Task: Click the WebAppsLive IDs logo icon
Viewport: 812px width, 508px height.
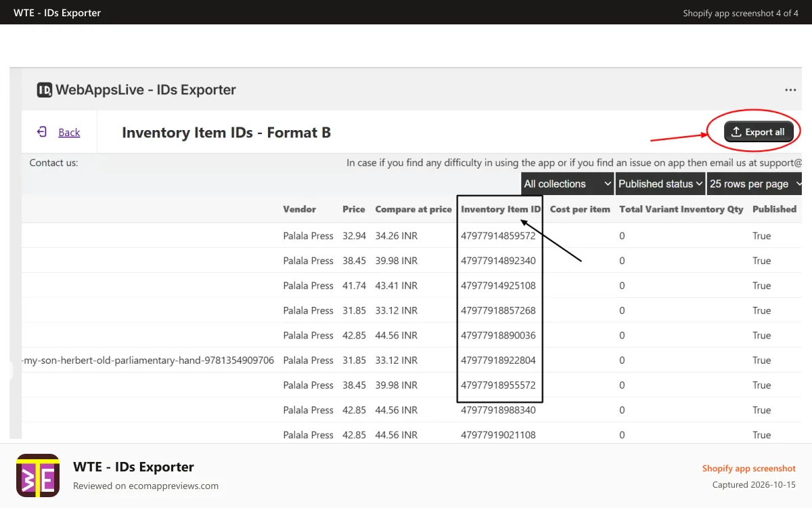Action: [45, 90]
